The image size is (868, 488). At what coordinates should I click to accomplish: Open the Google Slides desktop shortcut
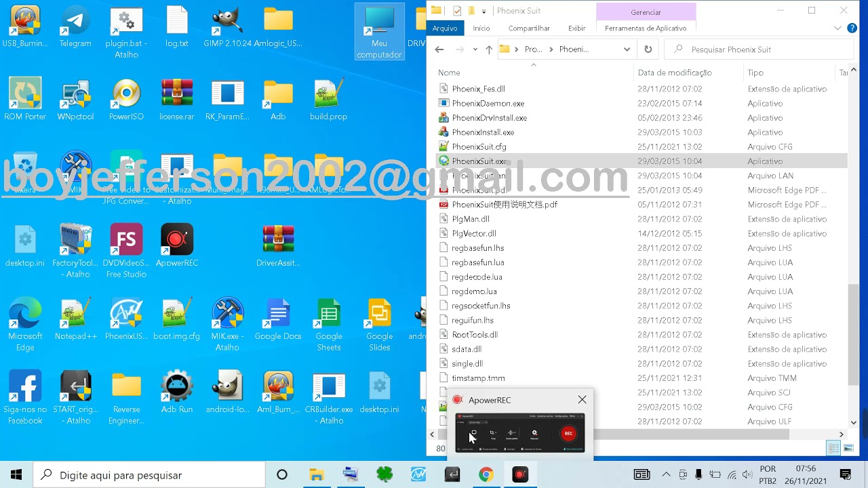[x=379, y=324]
